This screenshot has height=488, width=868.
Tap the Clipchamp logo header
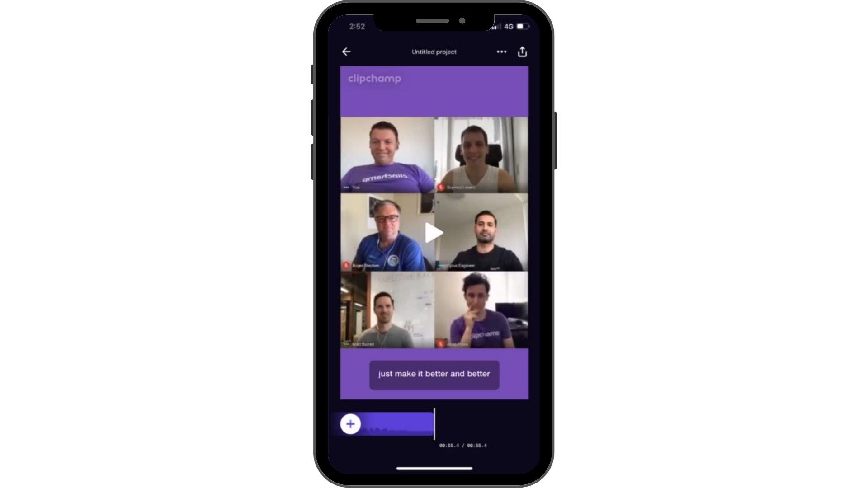click(374, 78)
